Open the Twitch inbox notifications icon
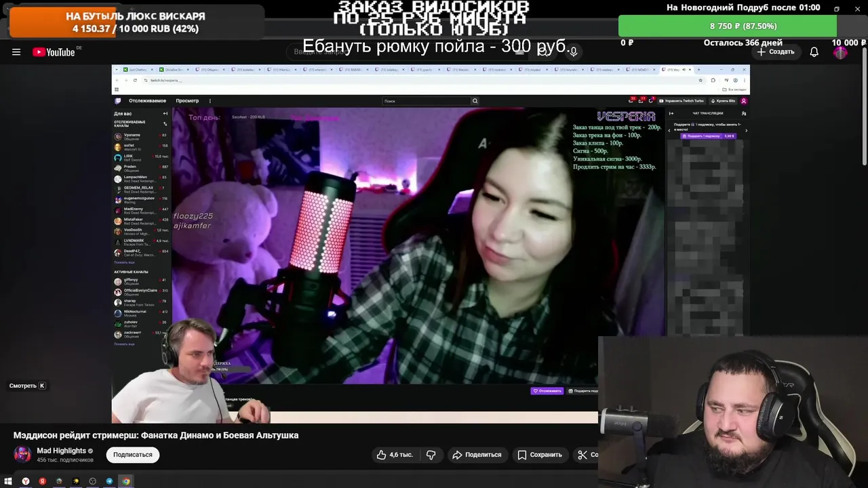This screenshot has width=868, height=488. coord(641,101)
